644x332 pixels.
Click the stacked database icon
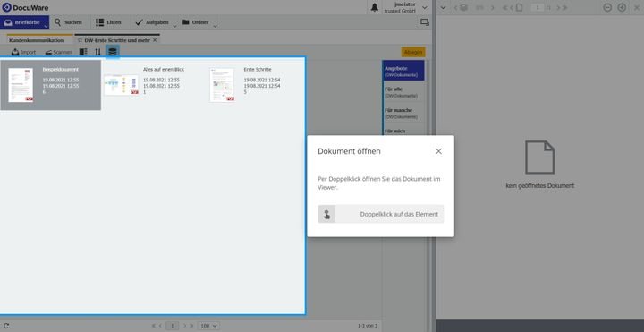tap(113, 52)
